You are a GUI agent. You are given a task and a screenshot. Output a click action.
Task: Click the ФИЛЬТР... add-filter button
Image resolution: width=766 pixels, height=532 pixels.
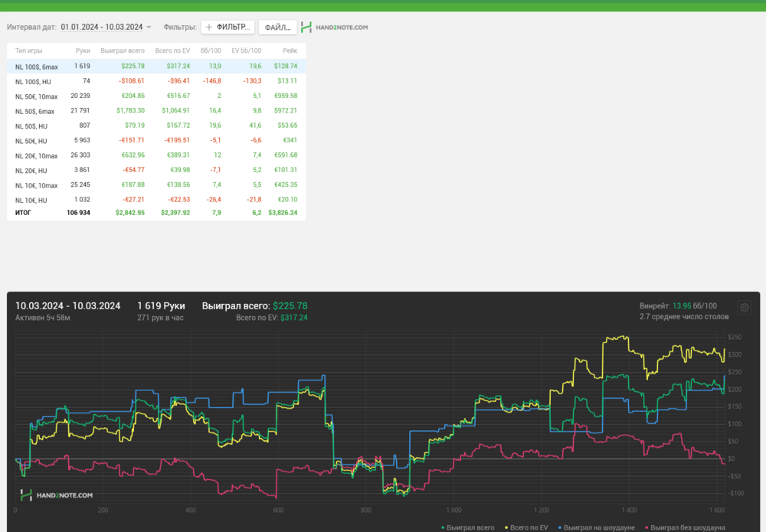[x=228, y=28]
